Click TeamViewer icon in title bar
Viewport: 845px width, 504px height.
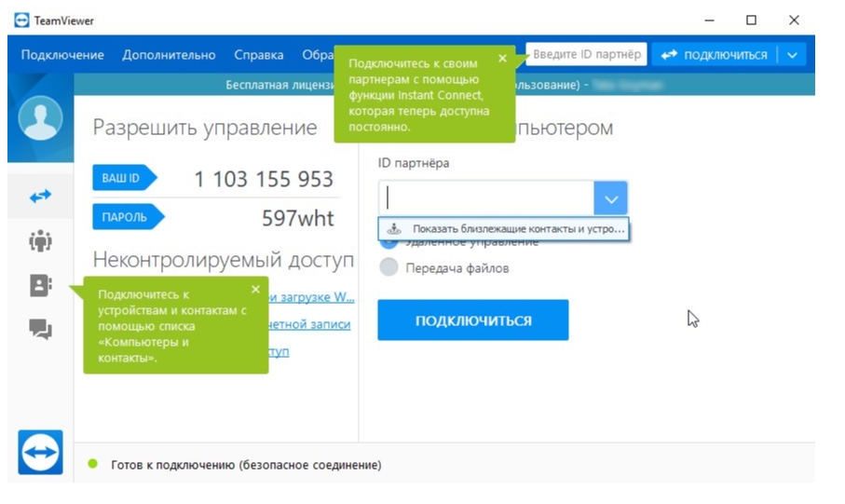(x=21, y=20)
